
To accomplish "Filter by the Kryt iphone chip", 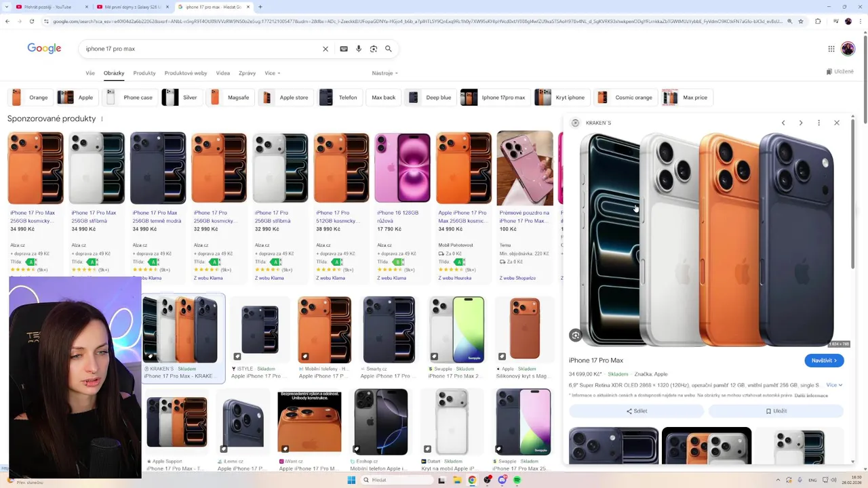I will [x=561, y=98].
